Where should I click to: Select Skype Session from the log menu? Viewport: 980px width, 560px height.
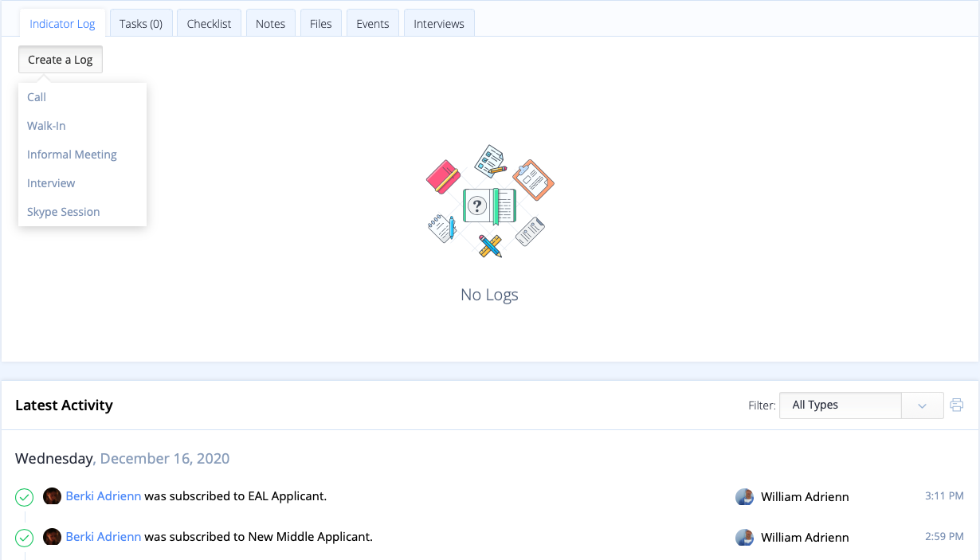click(x=63, y=211)
